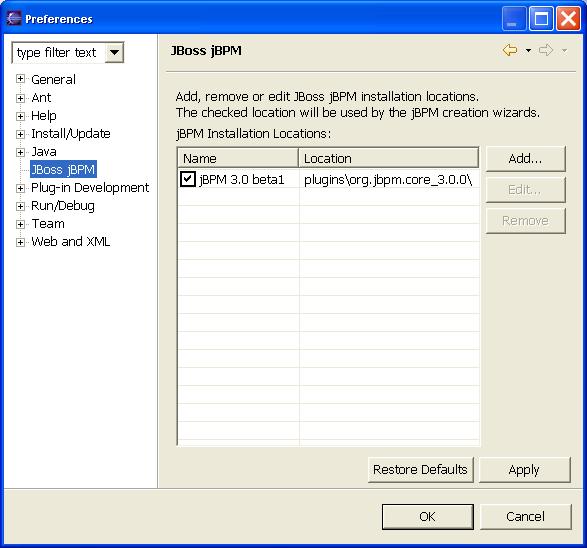Select Java preferences page

[x=44, y=152]
